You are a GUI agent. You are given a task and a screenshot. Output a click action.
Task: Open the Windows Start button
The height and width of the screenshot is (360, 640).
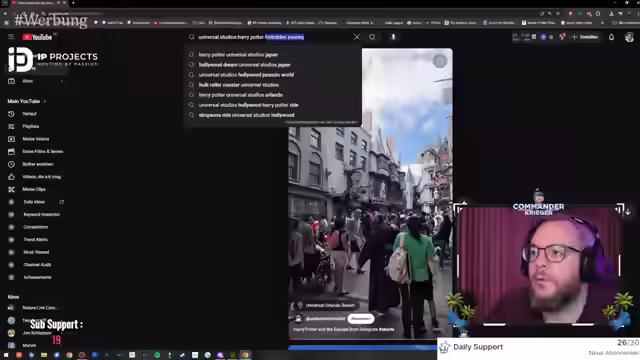tap(6, 355)
